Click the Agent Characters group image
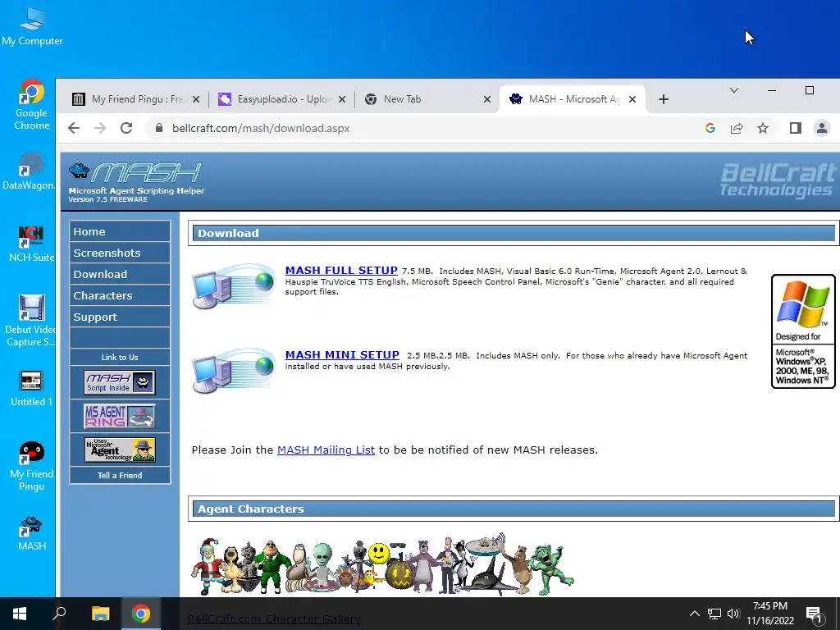The width and height of the screenshot is (840, 630). [x=382, y=564]
